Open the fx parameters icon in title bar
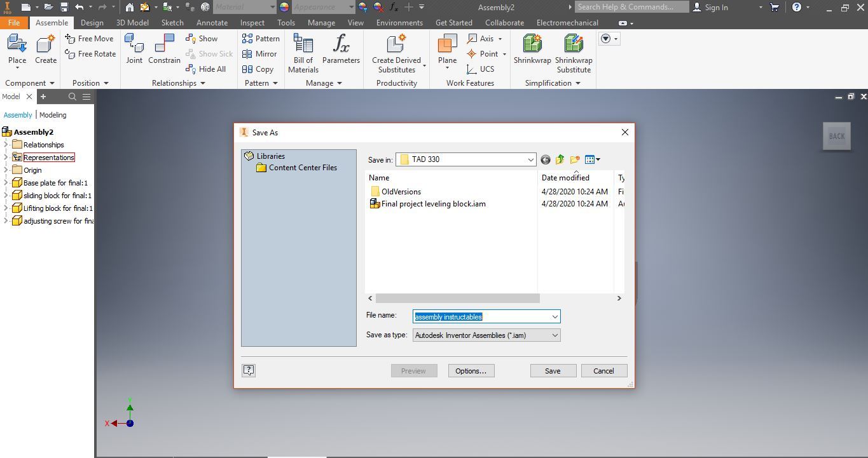This screenshot has height=458, width=868. click(394, 7)
